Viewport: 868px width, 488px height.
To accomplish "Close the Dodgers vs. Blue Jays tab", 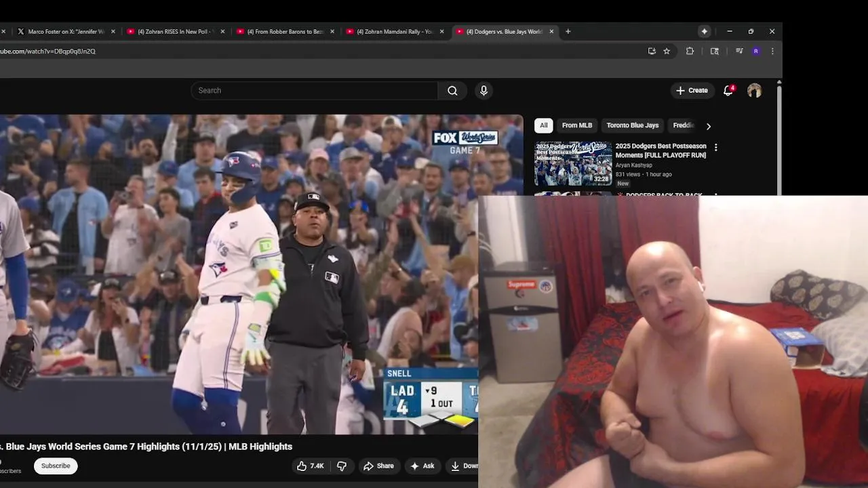I will pos(551,31).
